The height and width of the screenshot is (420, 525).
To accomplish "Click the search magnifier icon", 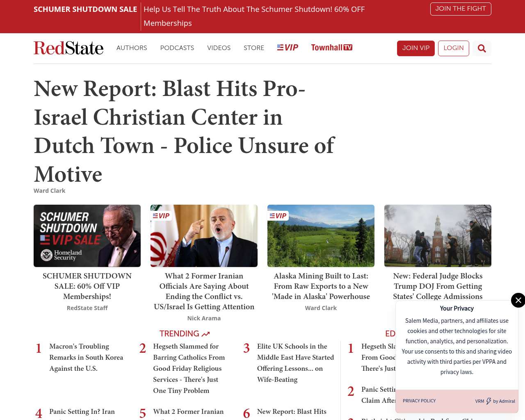I will [482, 48].
